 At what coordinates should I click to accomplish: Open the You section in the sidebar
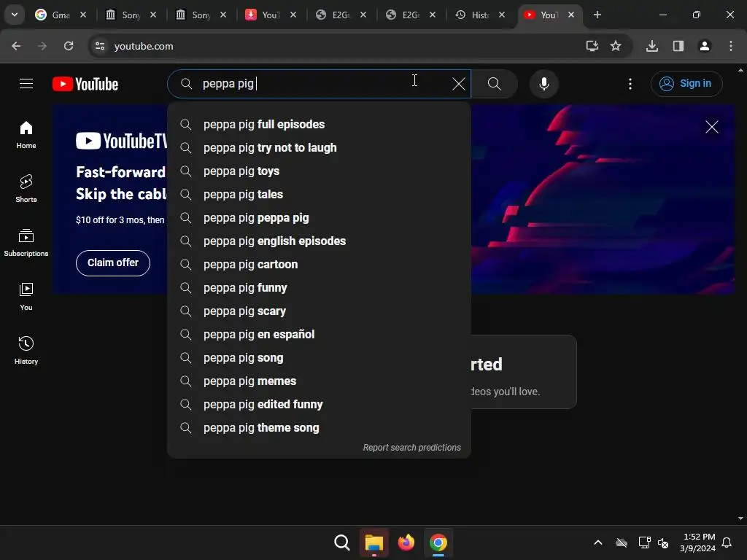pos(26,296)
